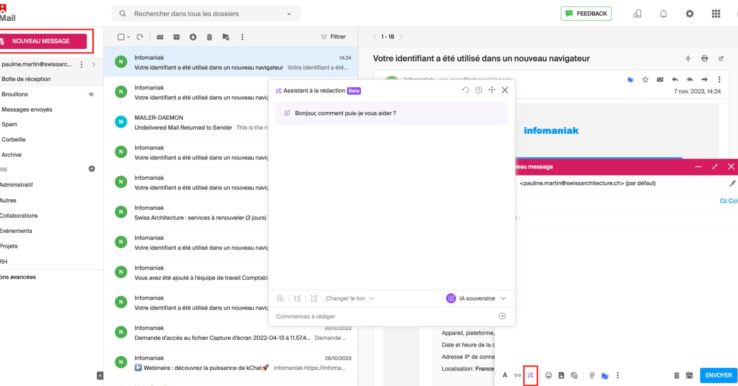Click the move to folder icon in list toolbar
Image resolution: width=738 pixels, height=386 pixels.
(226, 37)
